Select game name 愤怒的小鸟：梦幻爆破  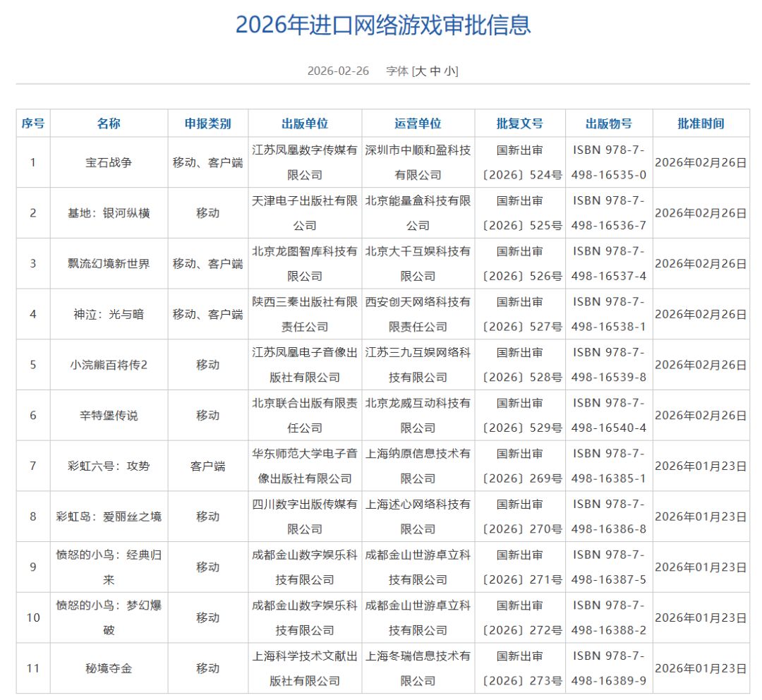109,617
